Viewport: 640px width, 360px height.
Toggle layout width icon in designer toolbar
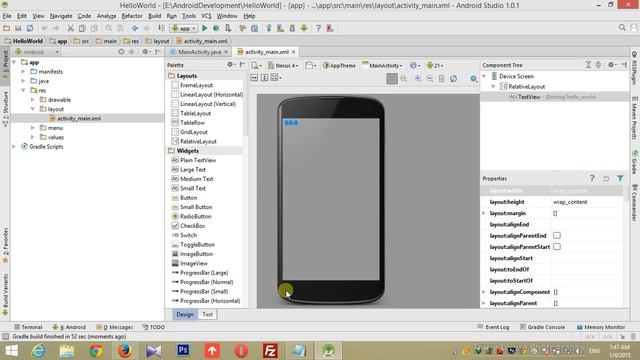pyautogui.click(x=254, y=78)
